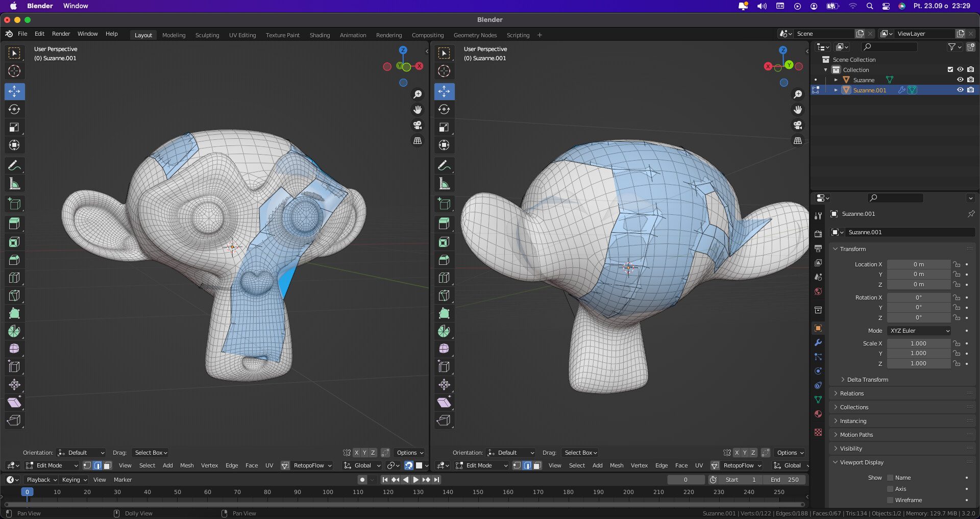Open Mesh menu in left viewport header
The height and width of the screenshot is (519, 980).
[187, 465]
